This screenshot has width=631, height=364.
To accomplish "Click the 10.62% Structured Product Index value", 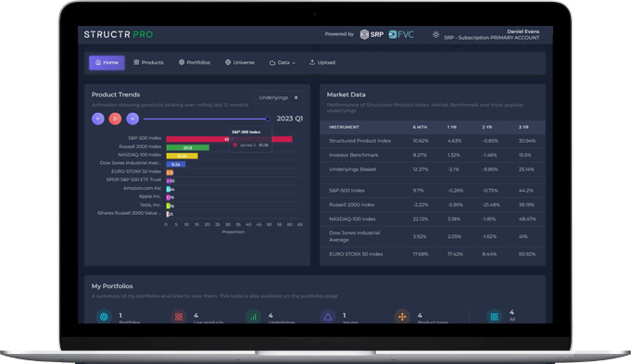I will pos(421,141).
